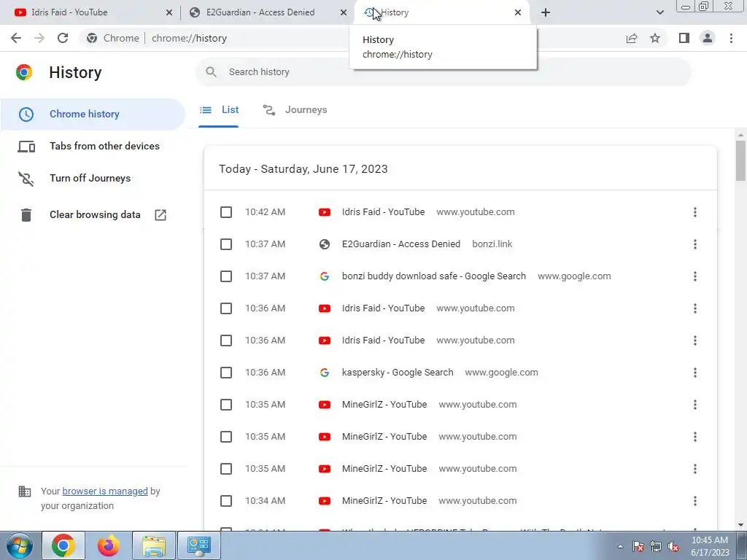The width and height of the screenshot is (747, 560).
Task: Check the E2Guardian - Access Denied entry
Action: pos(226,244)
